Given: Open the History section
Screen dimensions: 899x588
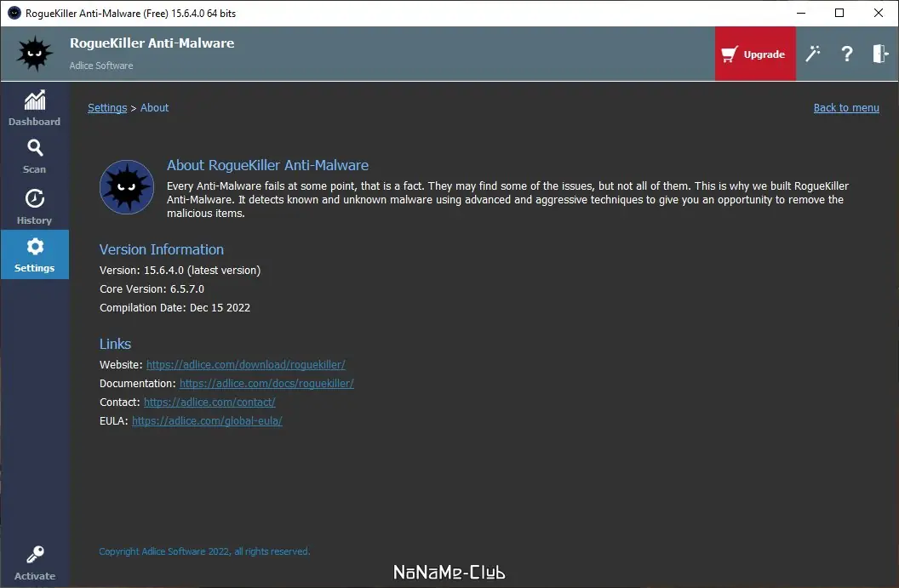Looking at the screenshot, I should (34, 206).
